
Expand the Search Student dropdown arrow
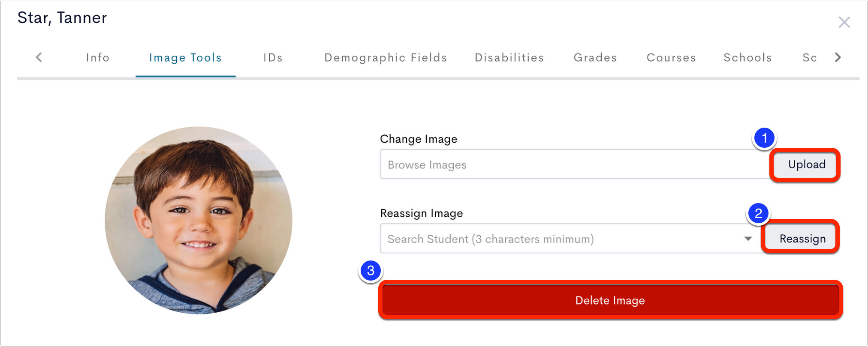[748, 239]
